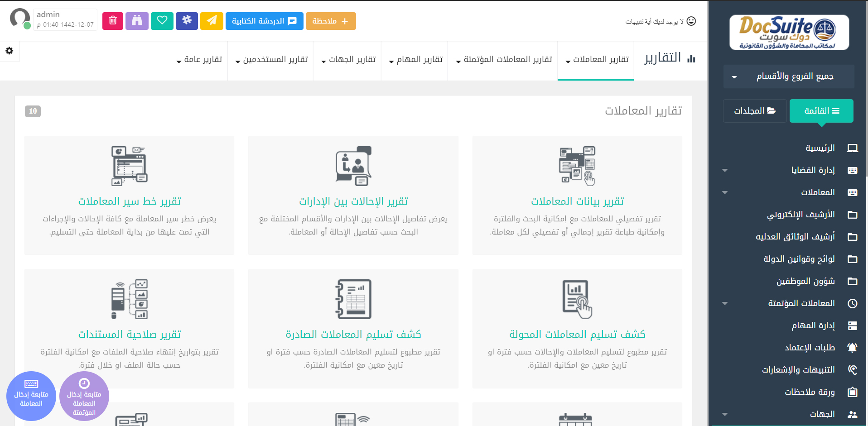
Task: Click the green heart favorites icon
Action: click(x=162, y=21)
